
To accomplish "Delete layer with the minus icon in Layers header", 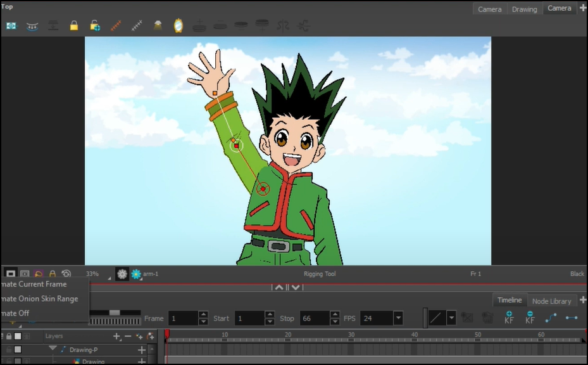I will click(x=128, y=336).
